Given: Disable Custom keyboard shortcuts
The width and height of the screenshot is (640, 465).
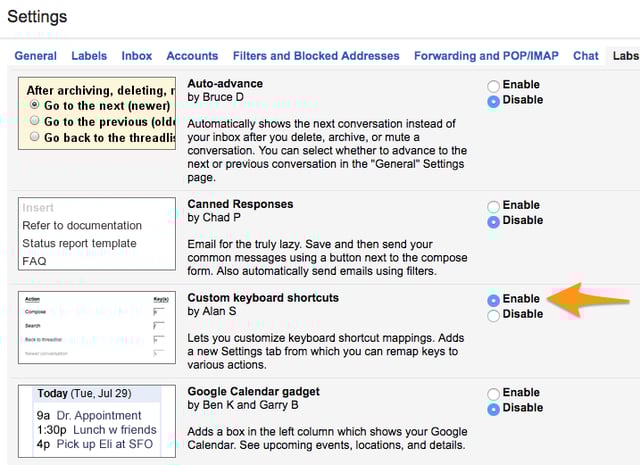Looking at the screenshot, I should tap(493, 315).
